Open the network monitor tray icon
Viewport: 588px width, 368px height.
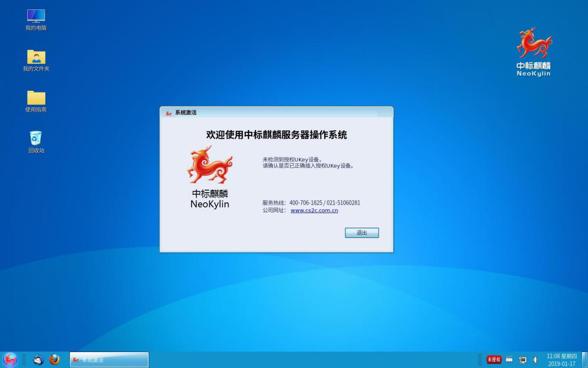522,360
